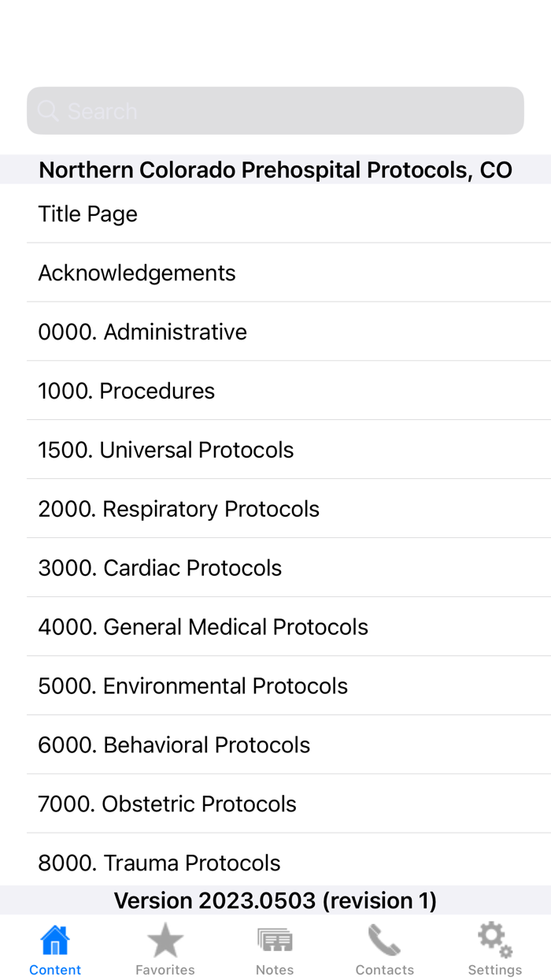Open 5000. Environmental Protocols
Screen dimensions: 551x980
(193, 685)
